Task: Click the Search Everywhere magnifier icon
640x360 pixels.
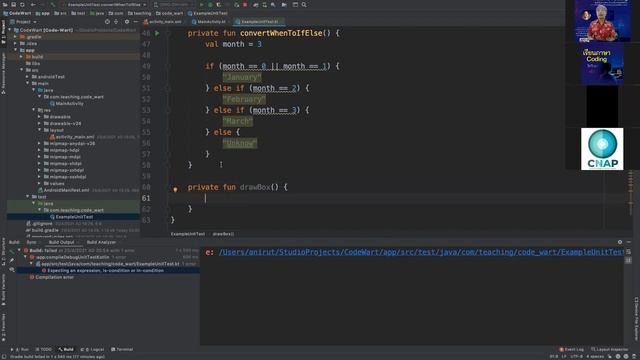Action: (x=304, y=4)
